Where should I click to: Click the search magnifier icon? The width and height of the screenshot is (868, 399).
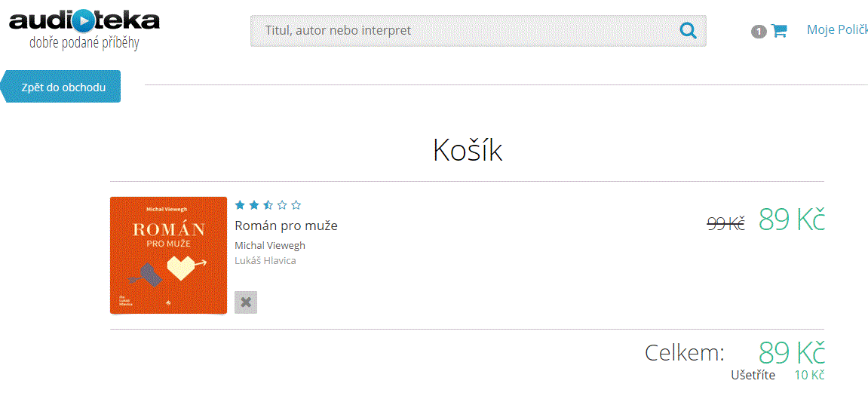tap(688, 30)
